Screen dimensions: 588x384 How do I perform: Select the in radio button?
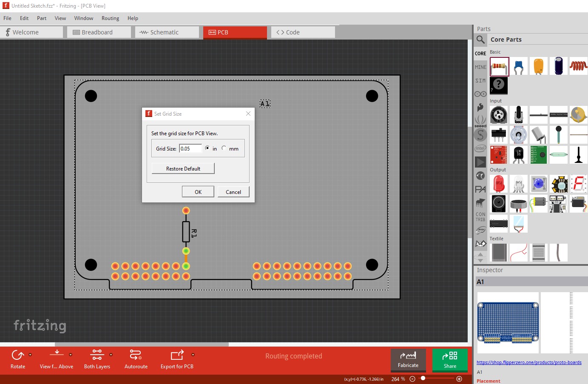tap(208, 148)
